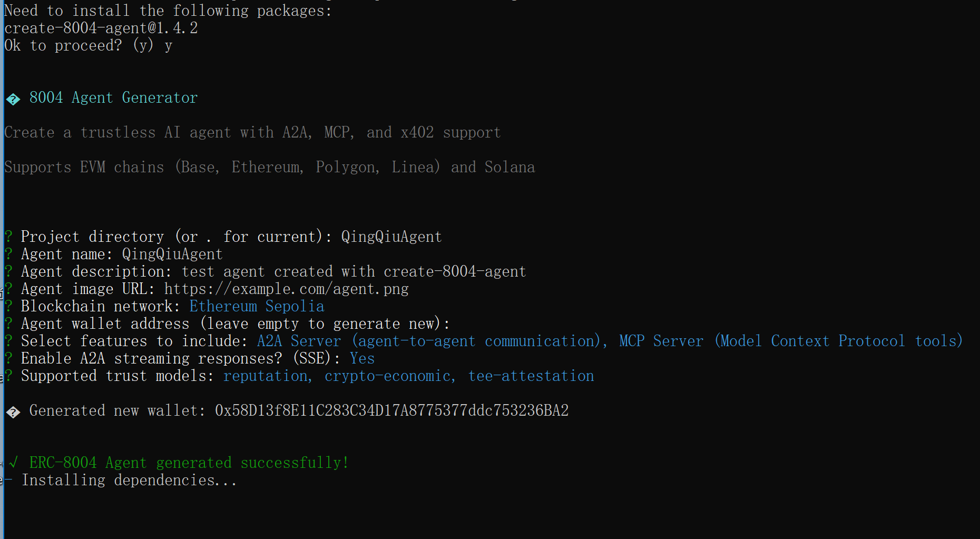The height and width of the screenshot is (539, 980).
Task: Click the spinner dash before Installing dependencies
Action: point(8,480)
